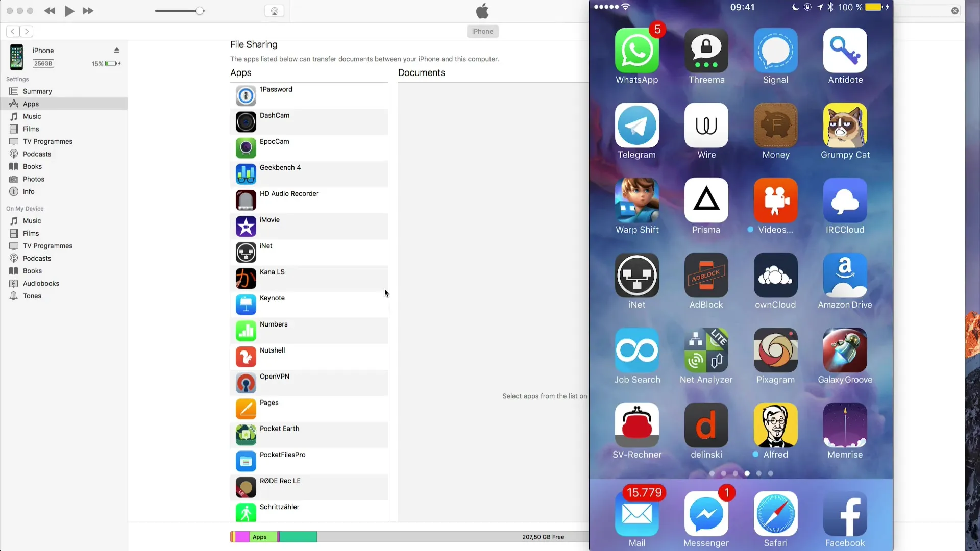Click the fourth home screen page dot
Viewport: 980px width, 551px height.
point(747,473)
